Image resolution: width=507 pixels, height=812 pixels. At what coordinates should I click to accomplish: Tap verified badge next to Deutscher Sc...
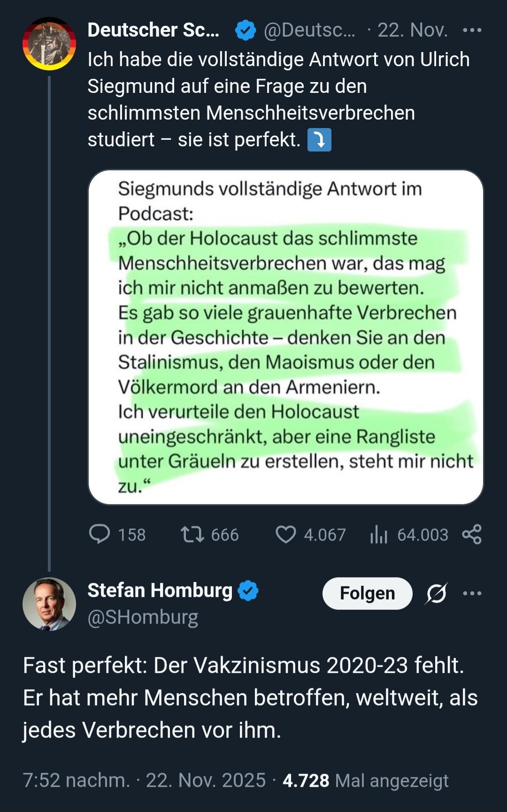click(x=245, y=30)
